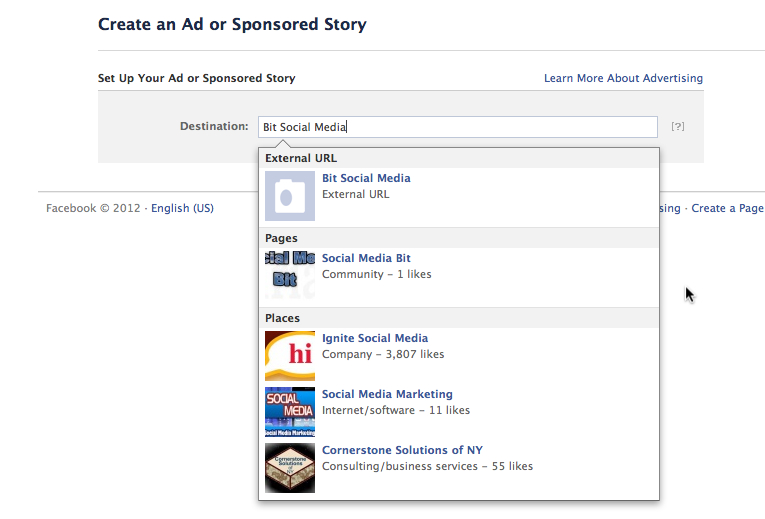The width and height of the screenshot is (765, 519).
Task: Click the Cornerstone Solutions of NY logo
Action: coord(290,468)
